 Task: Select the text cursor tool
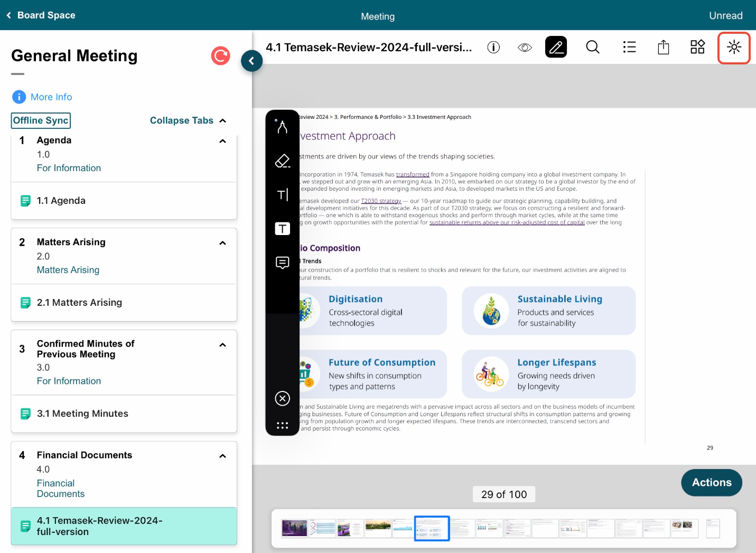pyautogui.click(x=282, y=195)
